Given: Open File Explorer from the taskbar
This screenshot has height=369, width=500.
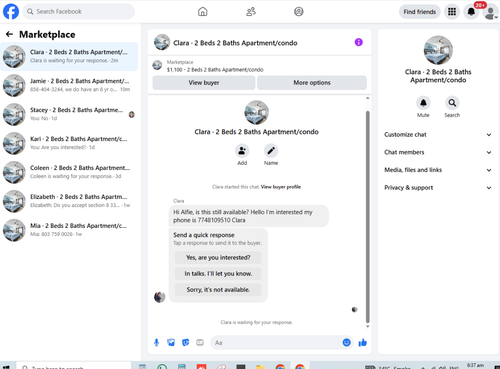Looking at the screenshot, I should pos(260,366).
